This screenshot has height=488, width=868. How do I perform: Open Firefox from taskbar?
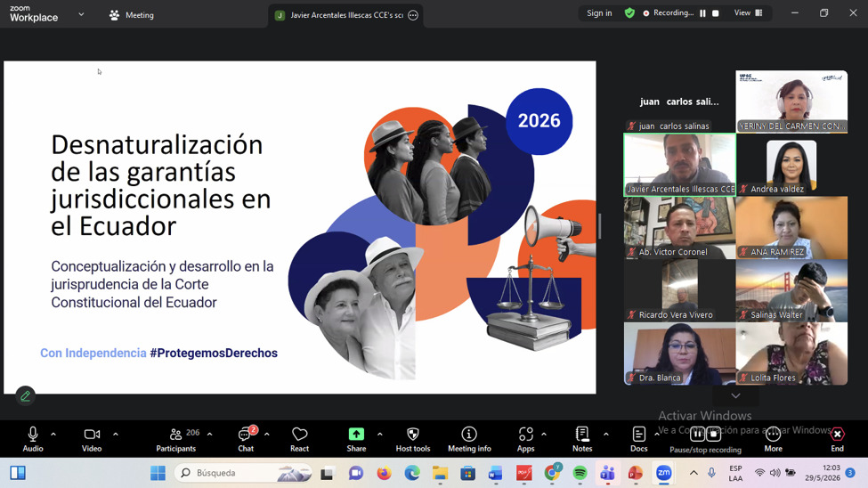click(384, 473)
